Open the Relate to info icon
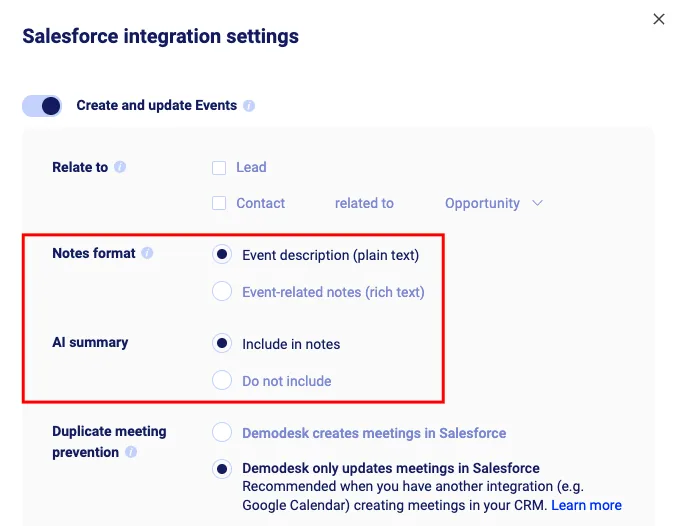The height and width of the screenshot is (526, 676). click(120, 167)
